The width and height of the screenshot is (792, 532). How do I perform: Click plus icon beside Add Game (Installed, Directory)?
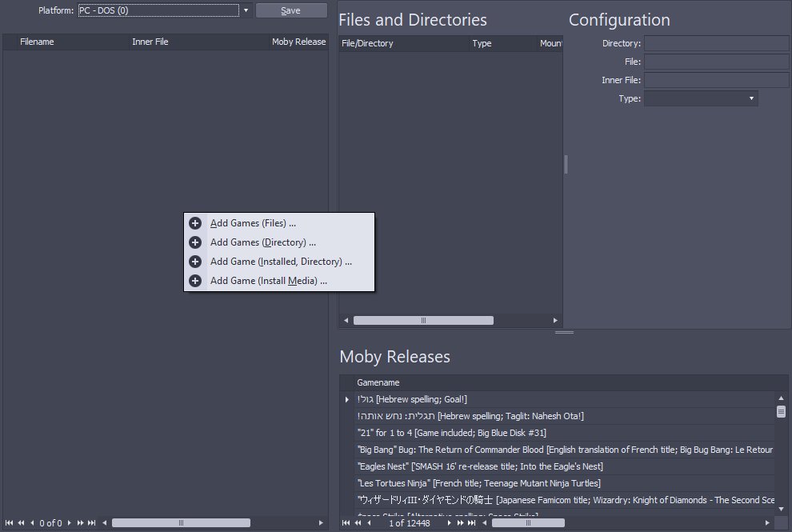pos(195,262)
